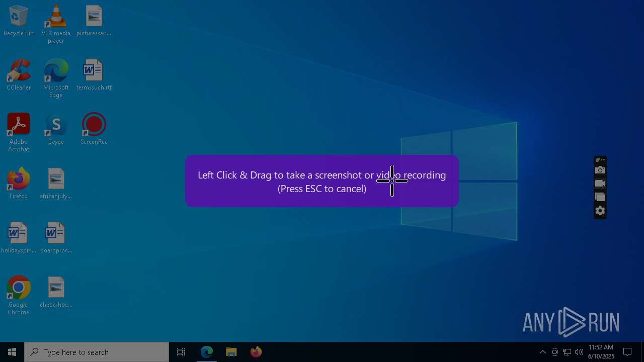Open ScreenRec settings gear
Image resolution: width=644 pixels, height=362 pixels.
(600, 211)
